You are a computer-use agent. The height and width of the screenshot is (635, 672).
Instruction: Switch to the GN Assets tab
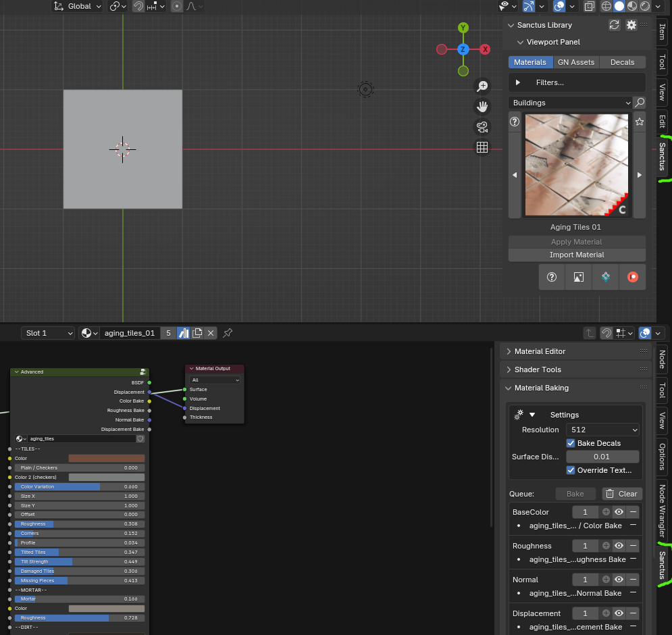click(x=575, y=62)
